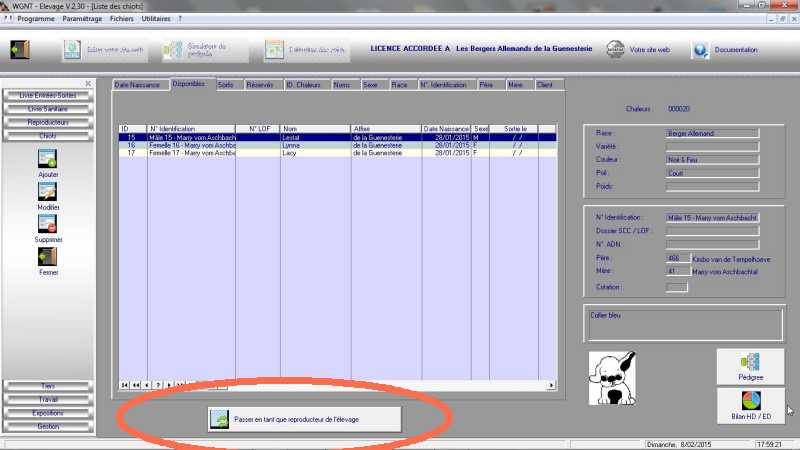The image size is (800, 450).
Task: Click Passer en tant que reproducteur button
Action: [x=304, y=419]
